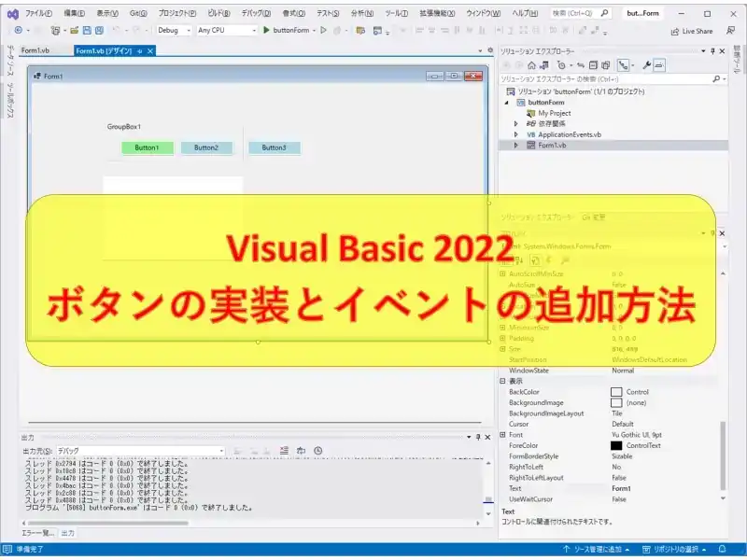747x560 pixels.
Task: Expand the 依存関係 node
Action: point(515,124)
